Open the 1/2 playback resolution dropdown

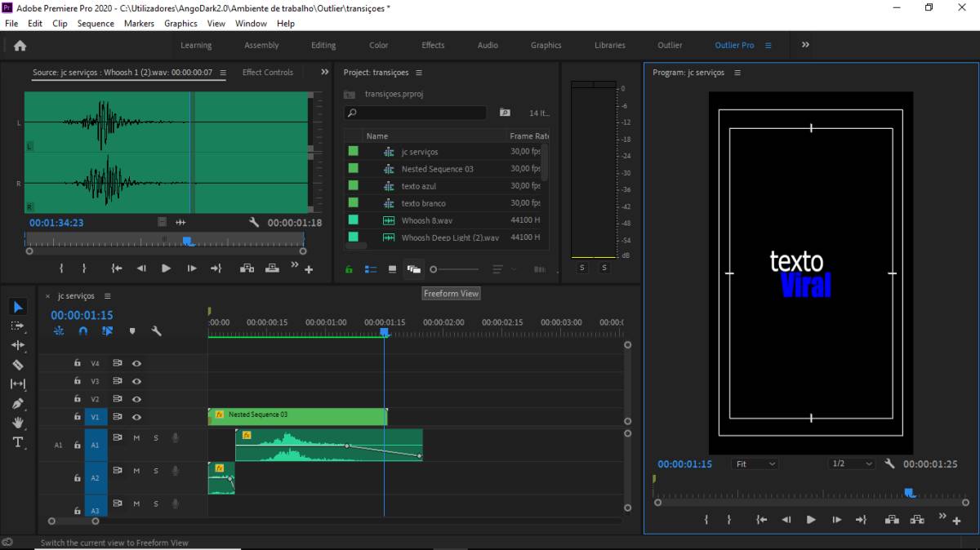[x=850, y=464]
